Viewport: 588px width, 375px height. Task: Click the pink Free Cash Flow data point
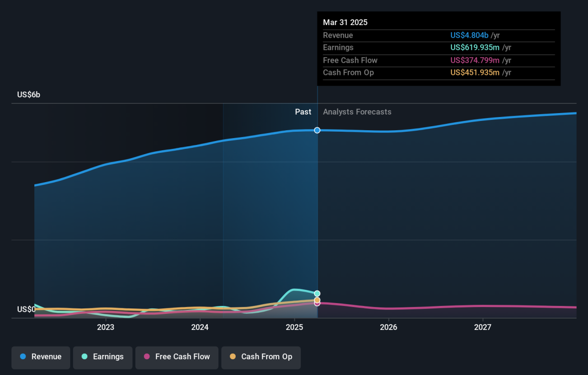pos(317,303)
